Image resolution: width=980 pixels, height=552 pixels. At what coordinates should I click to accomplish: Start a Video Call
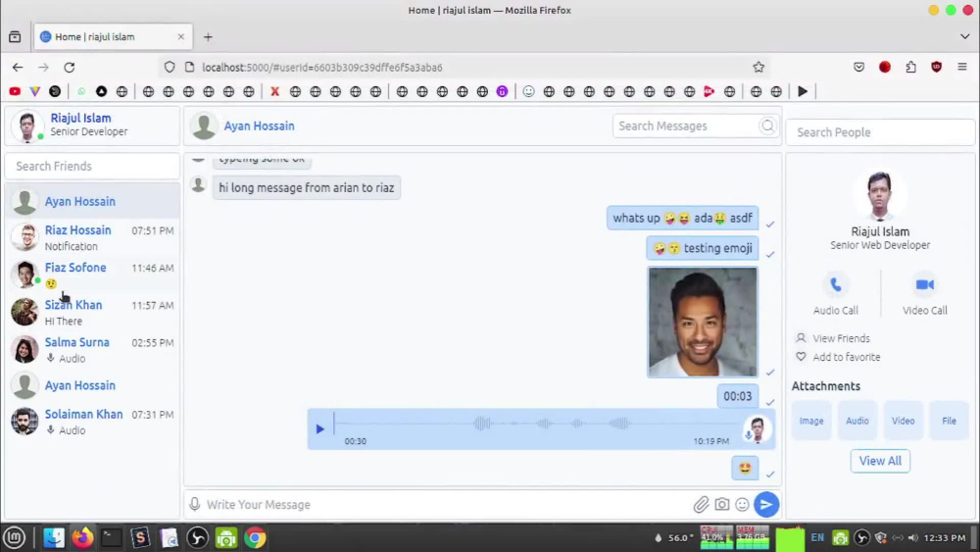coord(924,294)
